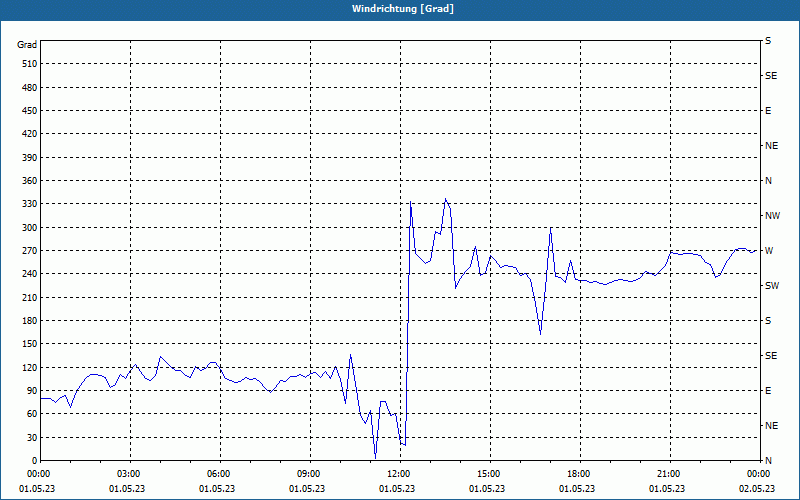800x500 pixels.
Task: Click the E label beside the 450 gridline
Action: (x=768, y=111)
